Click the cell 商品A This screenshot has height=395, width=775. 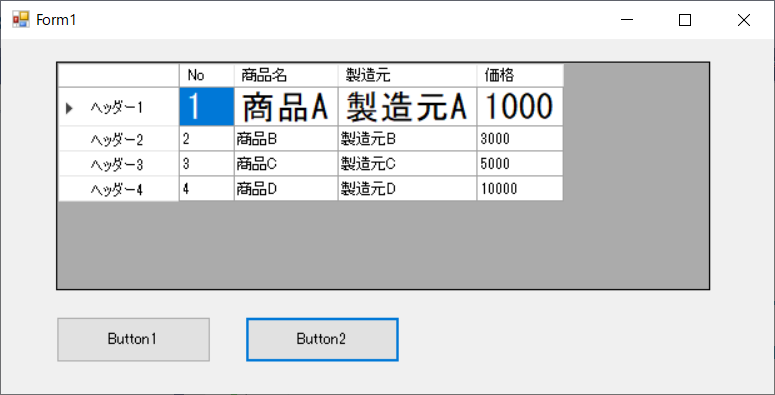[286, 107]
